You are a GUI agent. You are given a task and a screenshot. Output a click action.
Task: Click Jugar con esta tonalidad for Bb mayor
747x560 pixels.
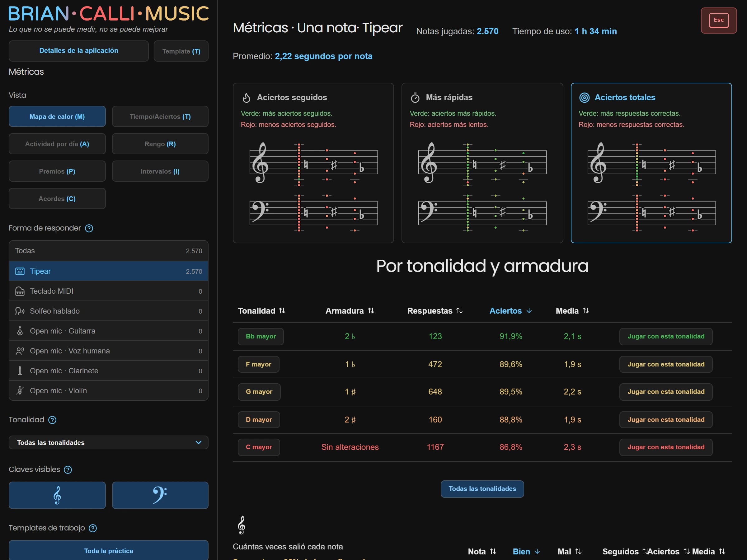[666, 337]
